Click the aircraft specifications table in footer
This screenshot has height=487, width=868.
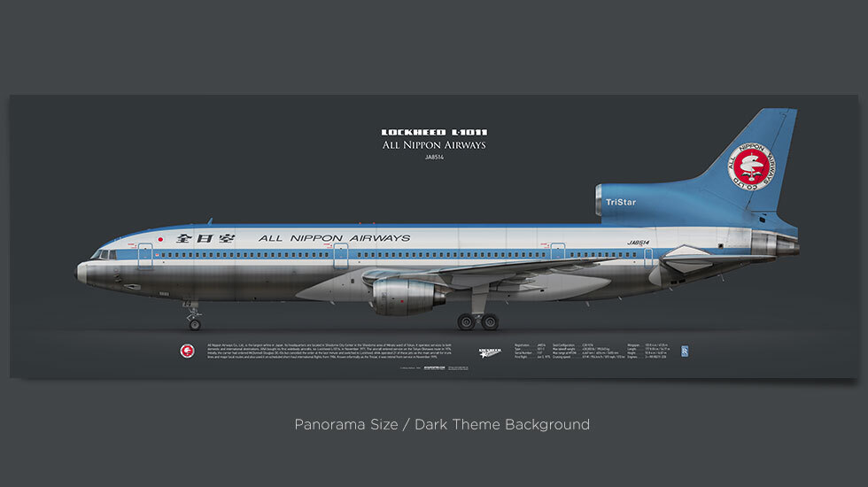pyautogui.click(x=592, y=351)
